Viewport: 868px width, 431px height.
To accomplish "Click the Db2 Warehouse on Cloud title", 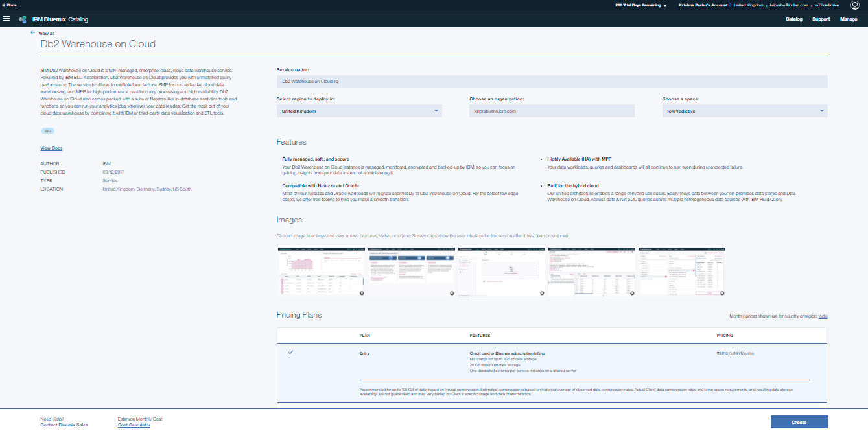I will click(x=98, y=44).
